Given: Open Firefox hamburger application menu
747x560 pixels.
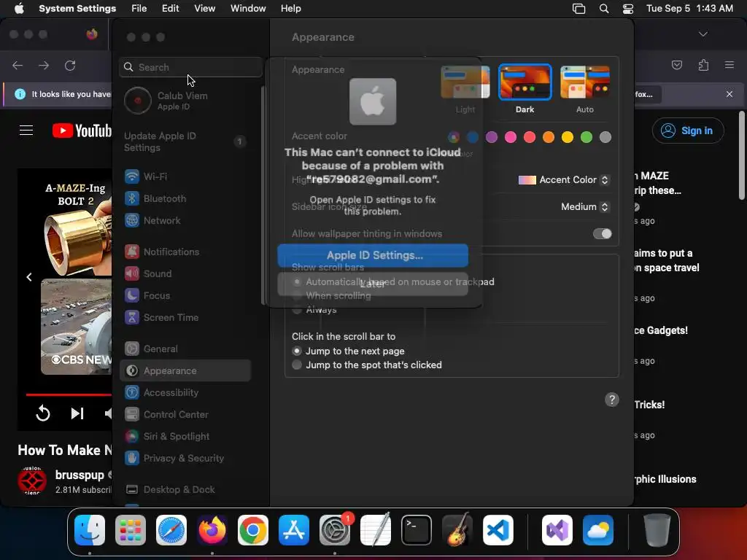Looking at the screenshot, I should pyautogui.click(x=729, y=65).
